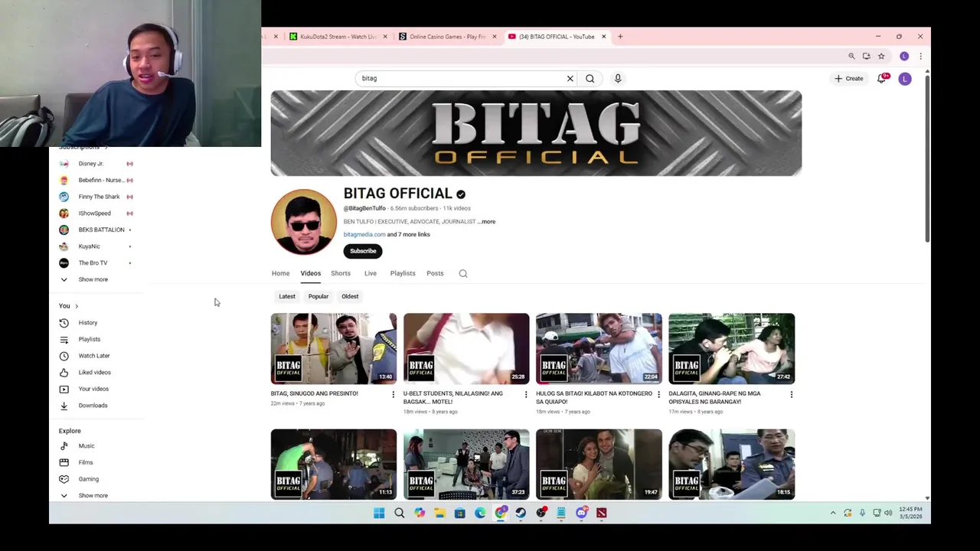Screen dimensions: 980x551
Task: Clear the YouTube search box text
Action: point(570,78)
